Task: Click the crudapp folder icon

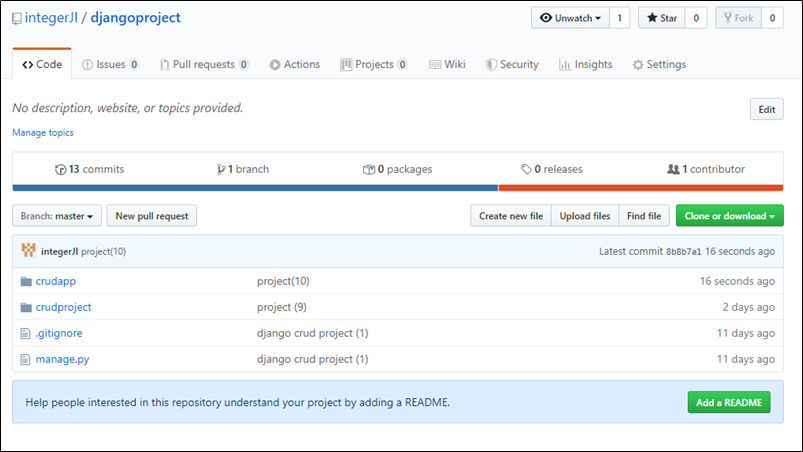Action: point(26,281)
